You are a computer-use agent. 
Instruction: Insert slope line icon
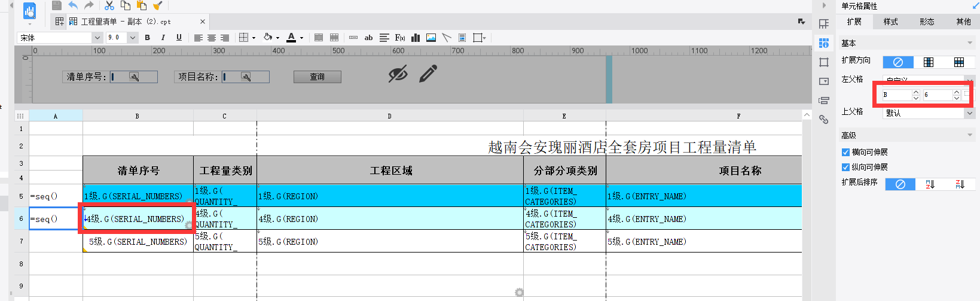(447, 38)
